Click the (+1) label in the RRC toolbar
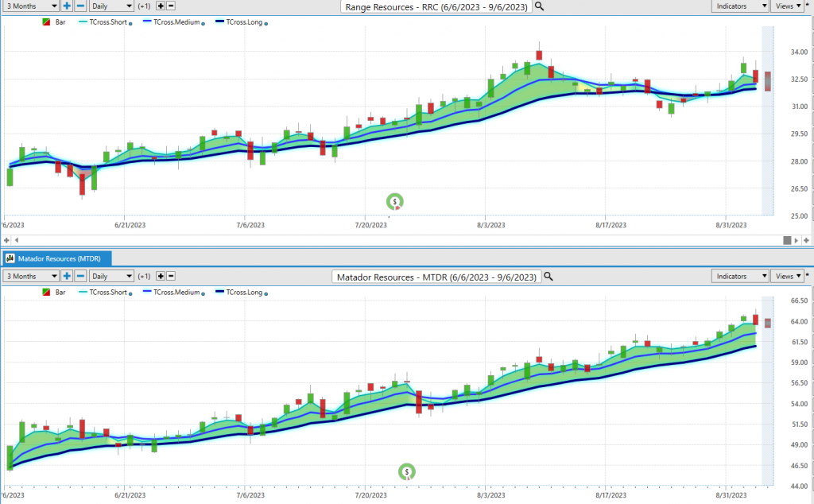This screenshot has width=814, height=504. (x=145, y=6)
